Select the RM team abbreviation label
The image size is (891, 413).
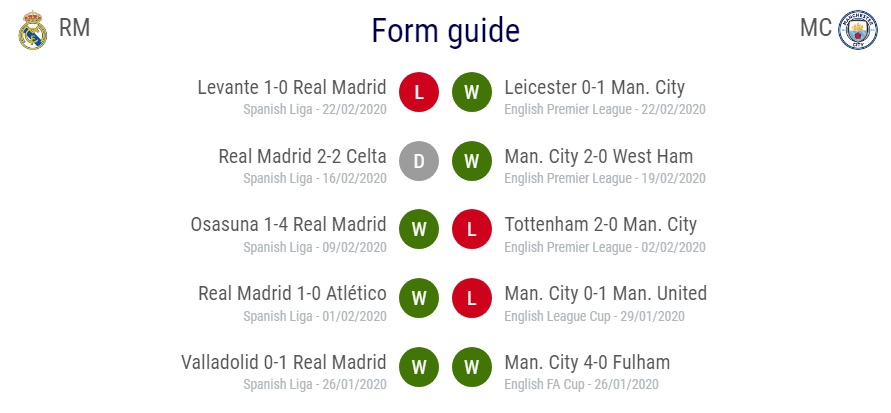pos(74,28)
